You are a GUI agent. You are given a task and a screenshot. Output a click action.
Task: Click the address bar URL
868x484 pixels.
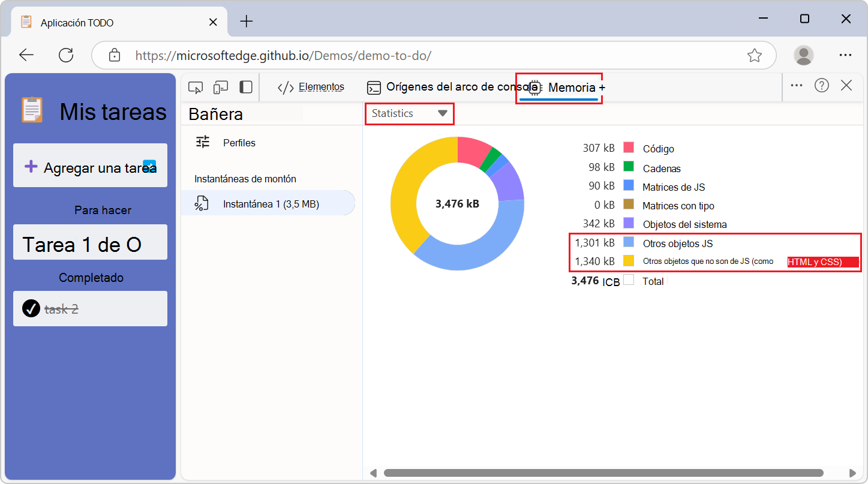[283, 56]
